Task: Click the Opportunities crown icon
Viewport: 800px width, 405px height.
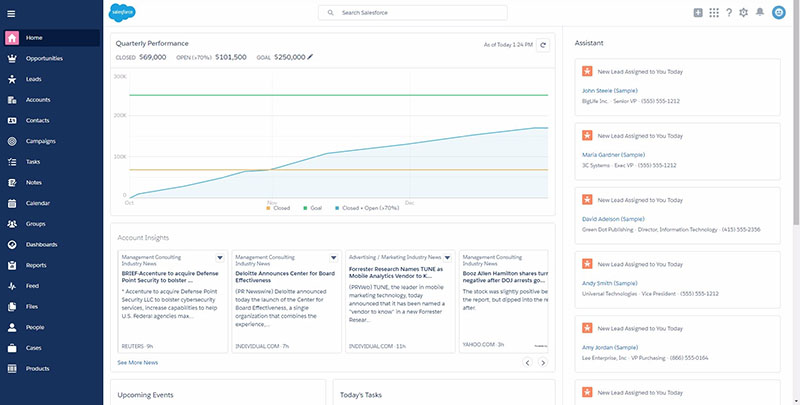Action: [x=12, y=59]
